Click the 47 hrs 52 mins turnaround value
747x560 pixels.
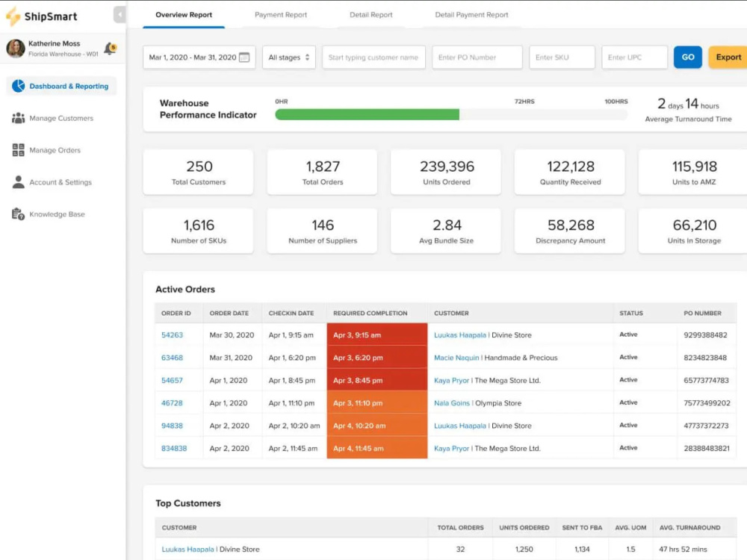pyautogui.click(x=683, y=549)
